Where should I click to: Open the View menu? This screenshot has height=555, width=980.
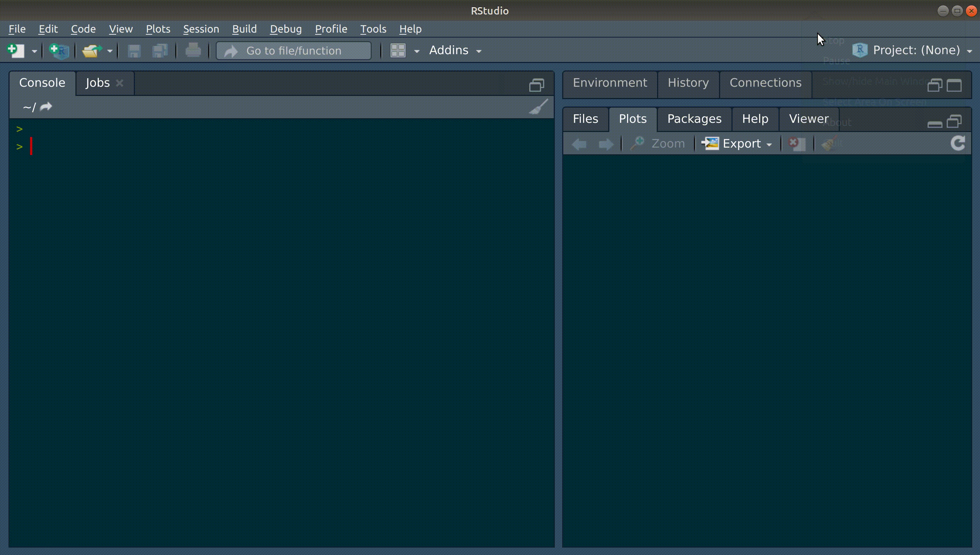(121, 29)
